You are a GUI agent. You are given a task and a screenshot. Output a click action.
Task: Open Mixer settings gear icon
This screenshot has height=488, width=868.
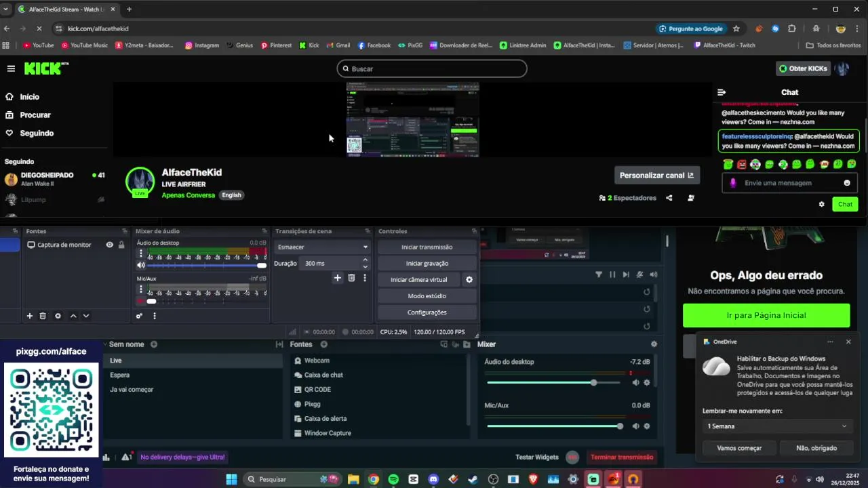point(654,344)
